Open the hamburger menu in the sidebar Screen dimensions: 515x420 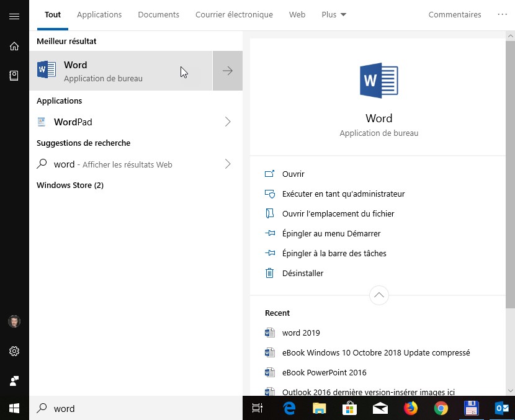click(14, 16)
